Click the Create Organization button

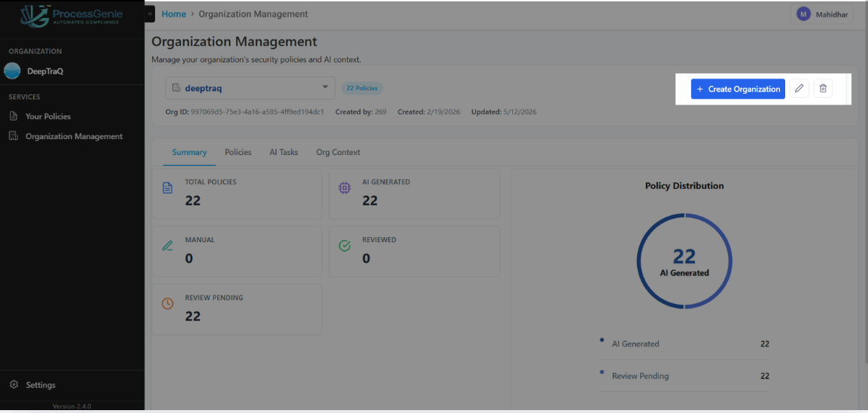pyautogui.click(x=737, y=89)
